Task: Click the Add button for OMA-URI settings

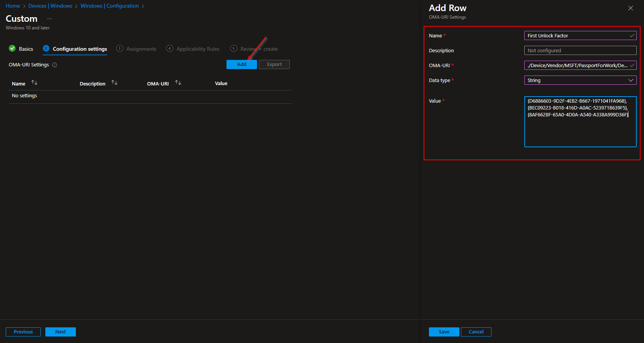Action: pos(241,64)
